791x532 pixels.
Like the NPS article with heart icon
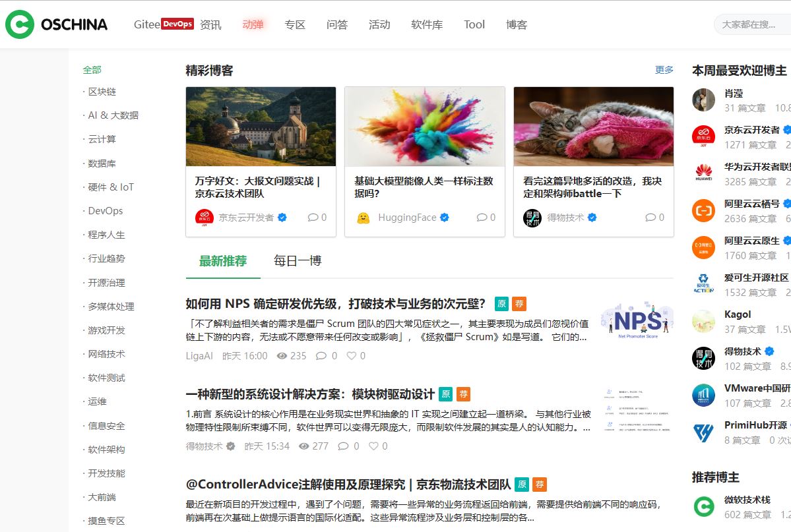352,356
